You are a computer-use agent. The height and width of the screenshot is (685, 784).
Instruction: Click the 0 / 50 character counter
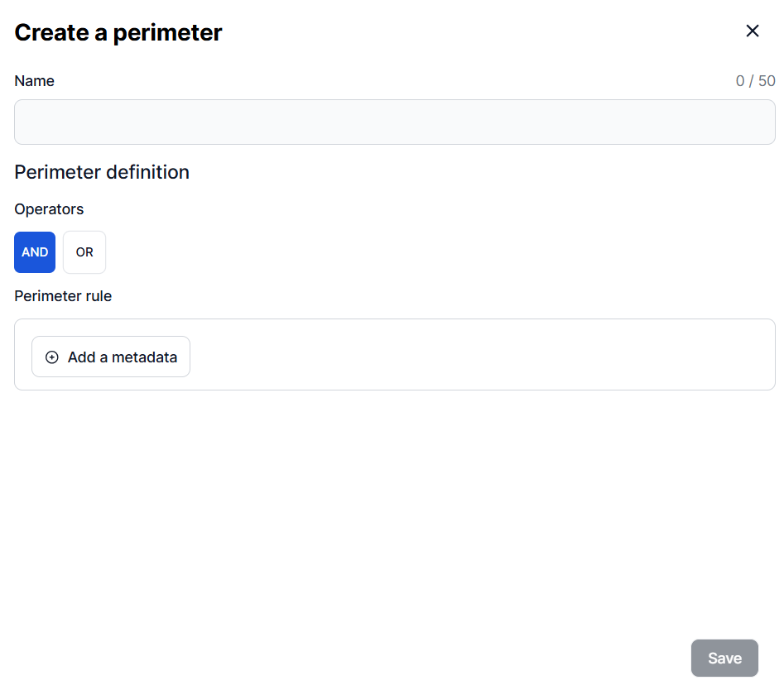pyautogui.click(x=755, y=81)
